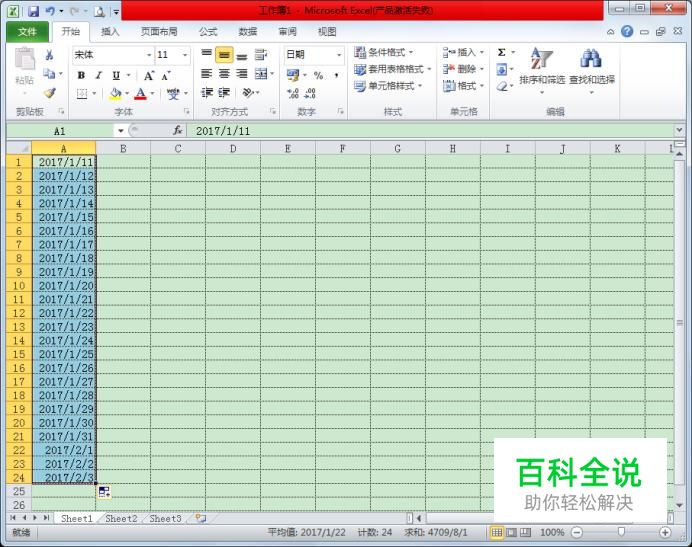Switch to the 数据 ribbon tab

pyautogui.click(x=248, y=31)
